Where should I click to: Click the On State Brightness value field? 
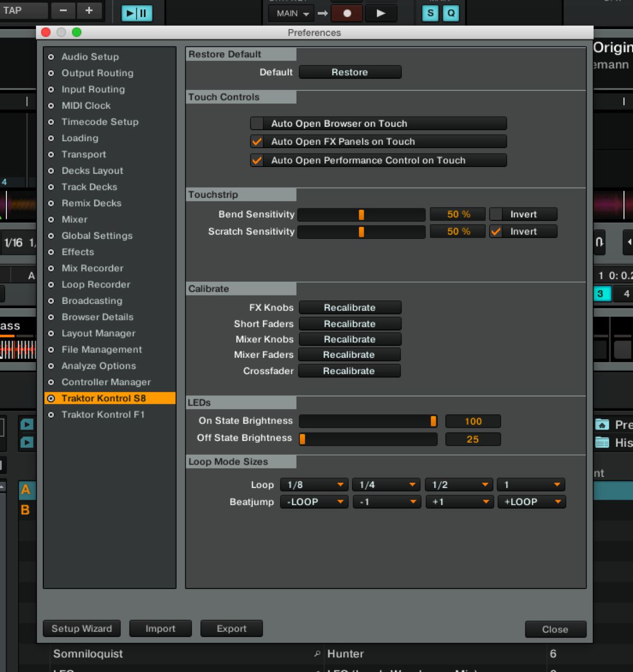coord(473,421)
